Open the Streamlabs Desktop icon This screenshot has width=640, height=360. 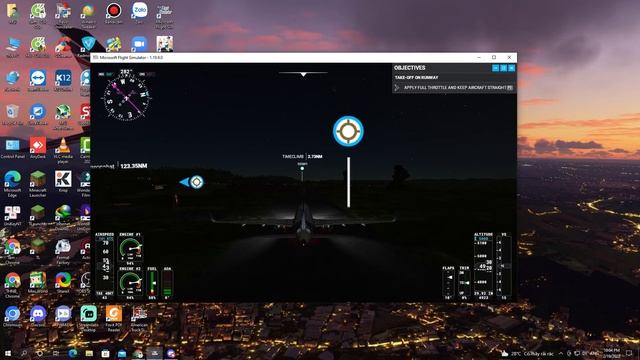[89, 319]
